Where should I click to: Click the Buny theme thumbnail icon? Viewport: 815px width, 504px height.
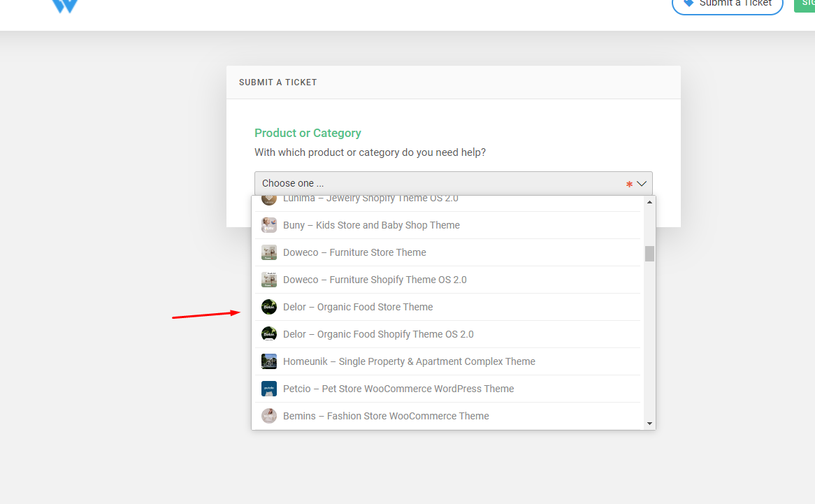point(268,225)
